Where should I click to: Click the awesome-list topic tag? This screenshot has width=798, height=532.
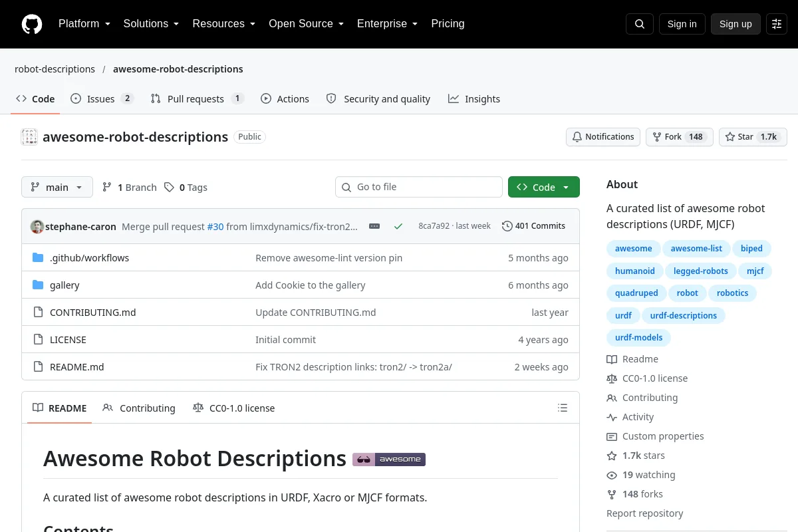(x=696, y=249)
